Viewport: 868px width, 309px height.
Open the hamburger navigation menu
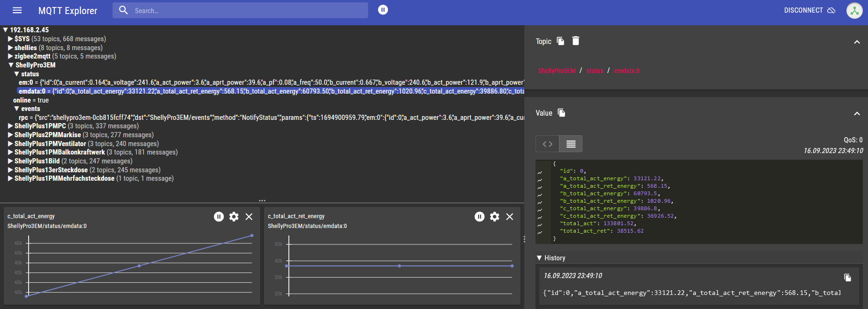tap(17, 10)
